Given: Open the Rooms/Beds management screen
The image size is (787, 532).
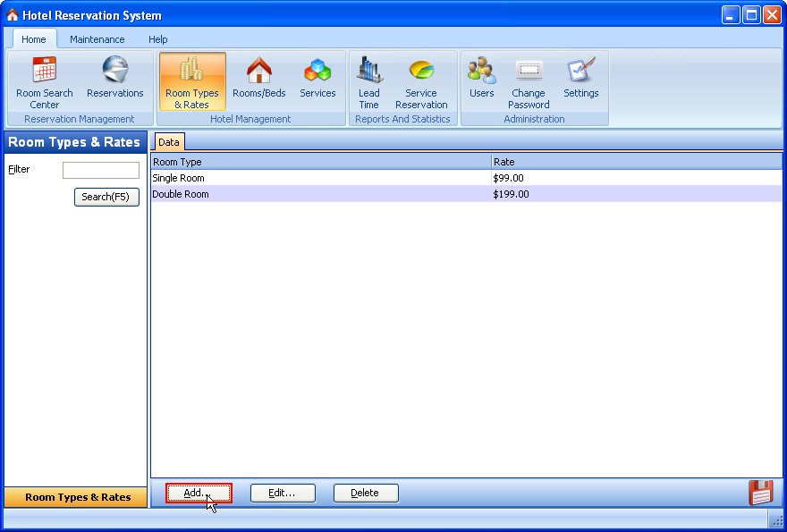Looking at the screenshot, I should 258,79.
